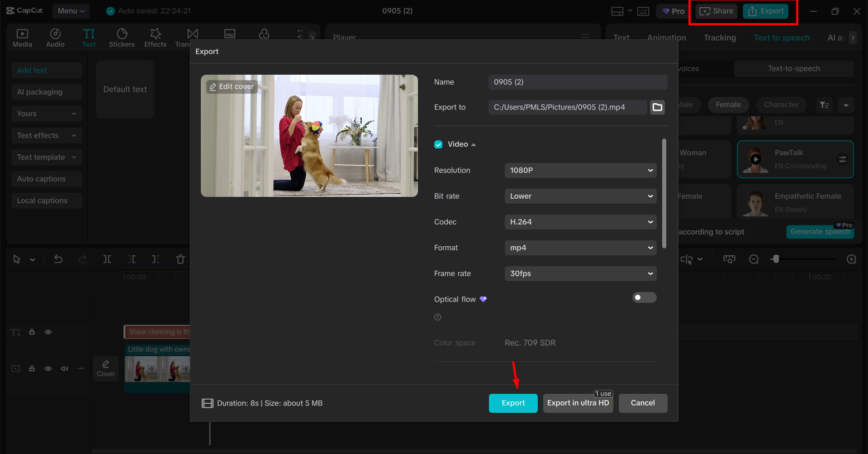868x454 pixels.
Task: Click the Name input field in Export dialog
Action: pos(578,82)
